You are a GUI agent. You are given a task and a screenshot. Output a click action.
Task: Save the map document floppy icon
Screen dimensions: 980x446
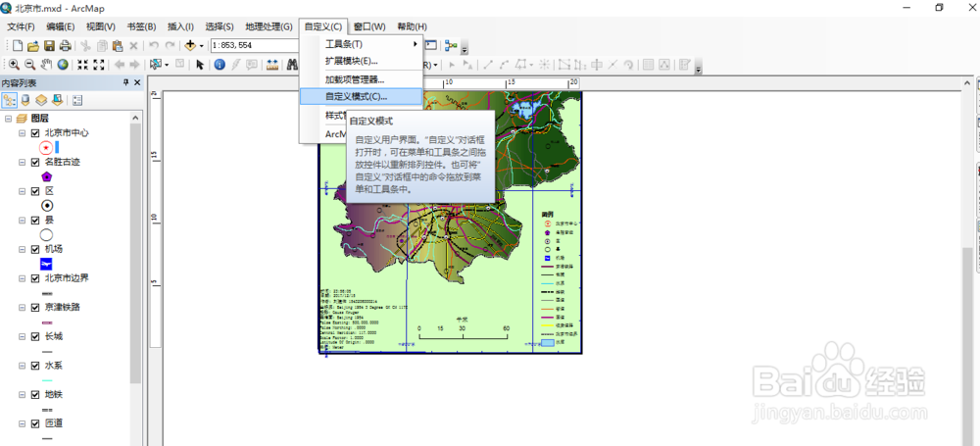49,46
